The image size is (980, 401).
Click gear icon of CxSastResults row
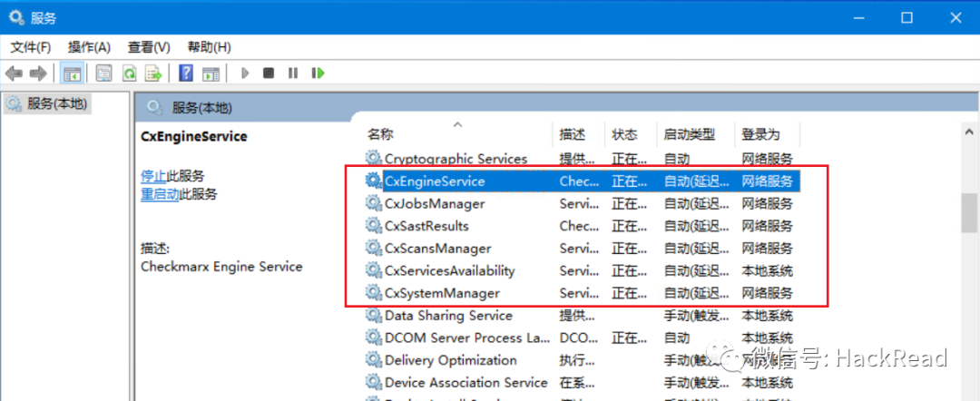tap(373, 226)
